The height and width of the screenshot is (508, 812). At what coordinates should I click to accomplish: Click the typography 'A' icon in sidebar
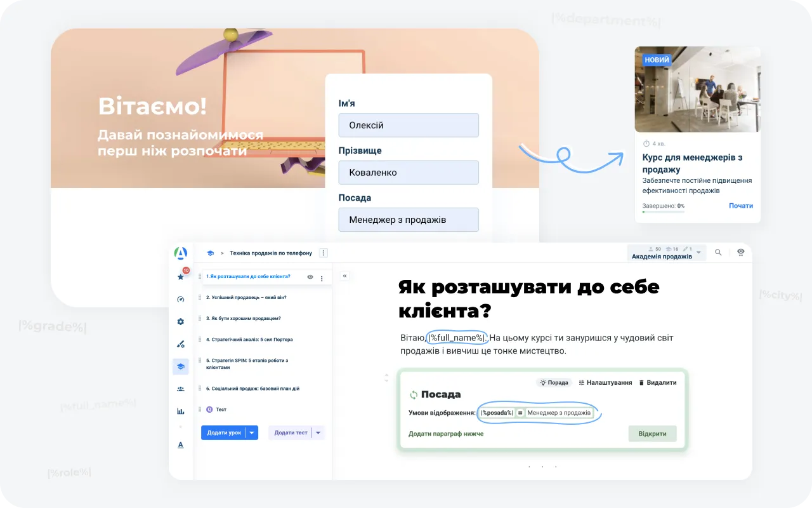click(180, 444)
